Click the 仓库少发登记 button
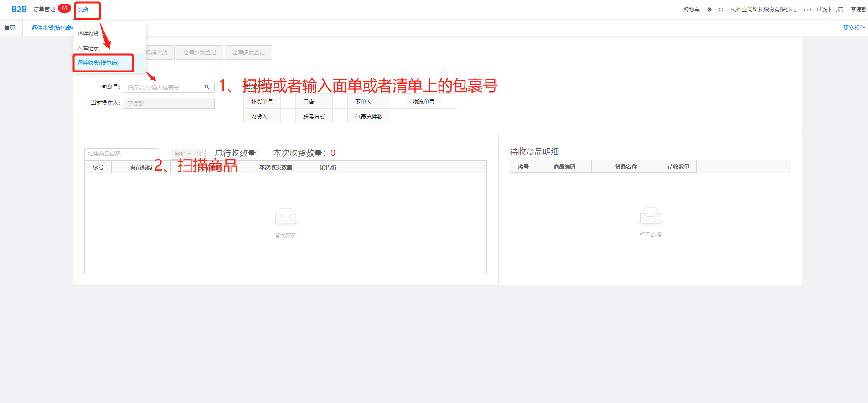Image resolution: width=868 pixels, height=403 pixels. [200, 52]
